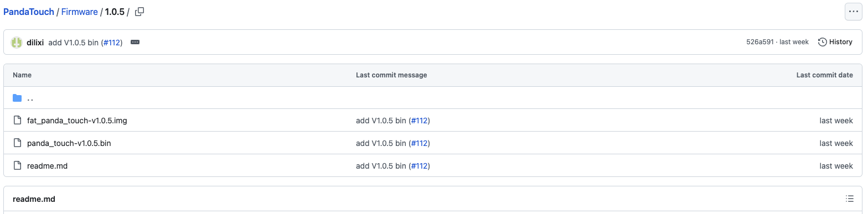The height and width of the screenshot is (214, 868).
Task: Open the dilixi user profile link
Action: coord(35,42)
